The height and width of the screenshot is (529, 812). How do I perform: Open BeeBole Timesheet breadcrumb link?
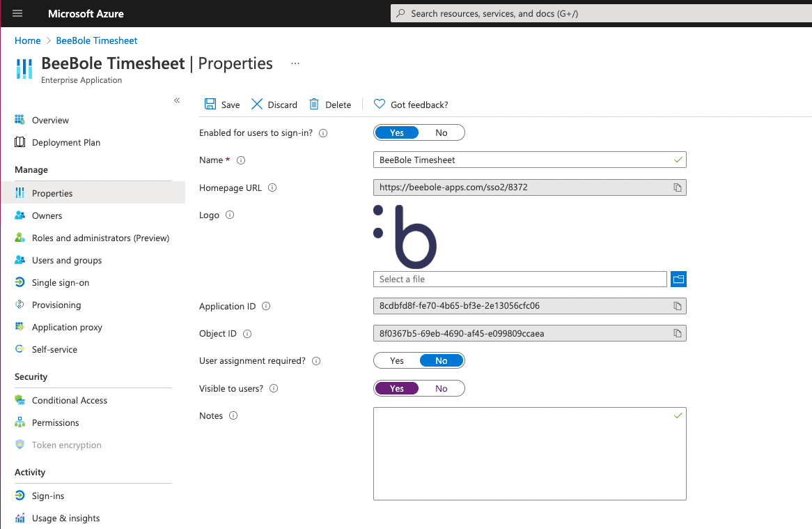tap(96, 40)
